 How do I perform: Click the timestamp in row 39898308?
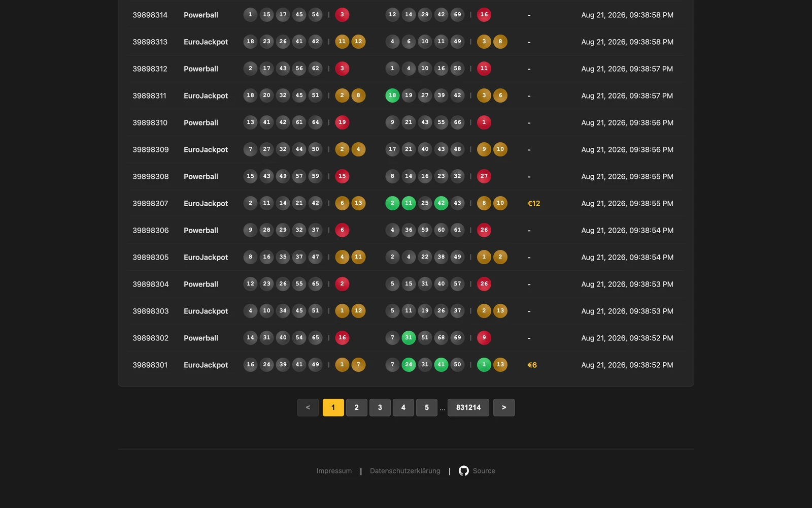pos(627,176)
